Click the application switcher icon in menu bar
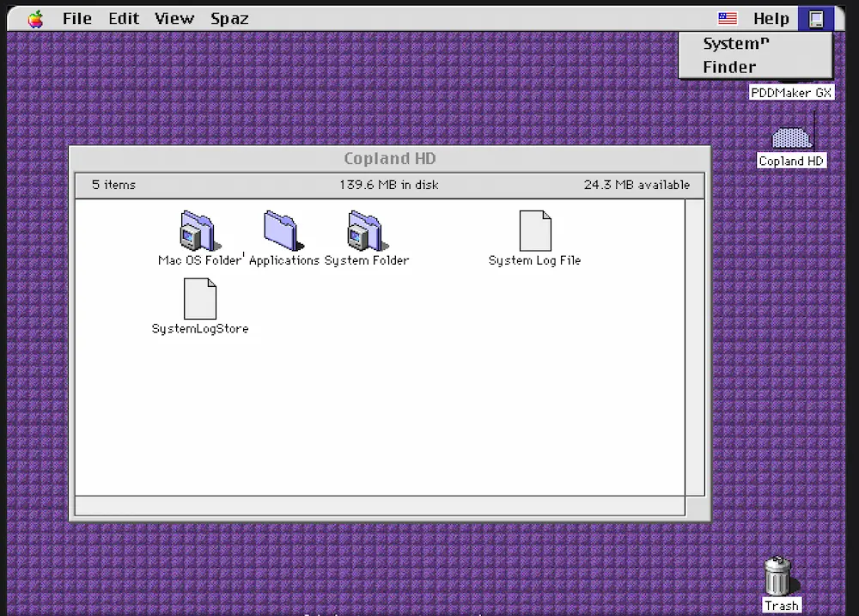Screen dimensions: 859x616 tap(816, 19)
